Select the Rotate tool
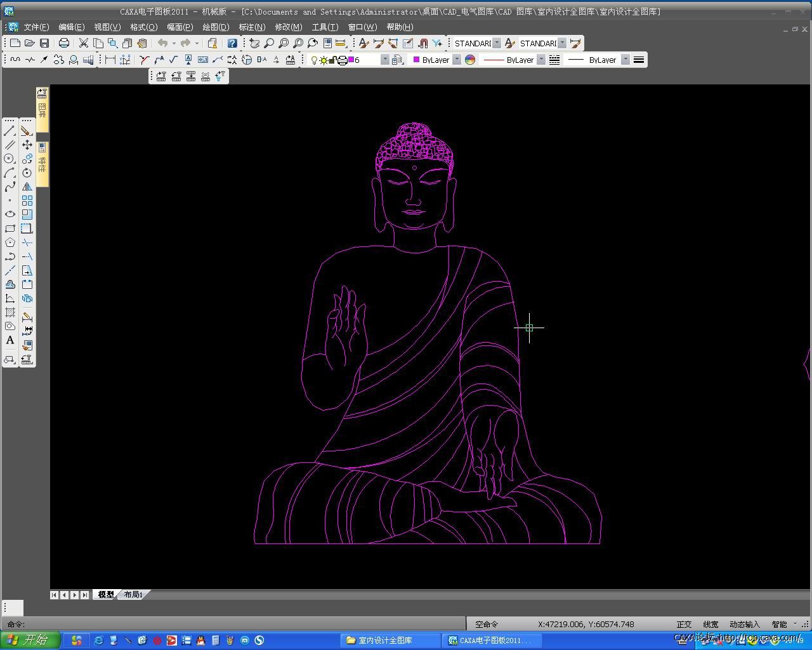The image size is (812, 650). click(27, 173)
